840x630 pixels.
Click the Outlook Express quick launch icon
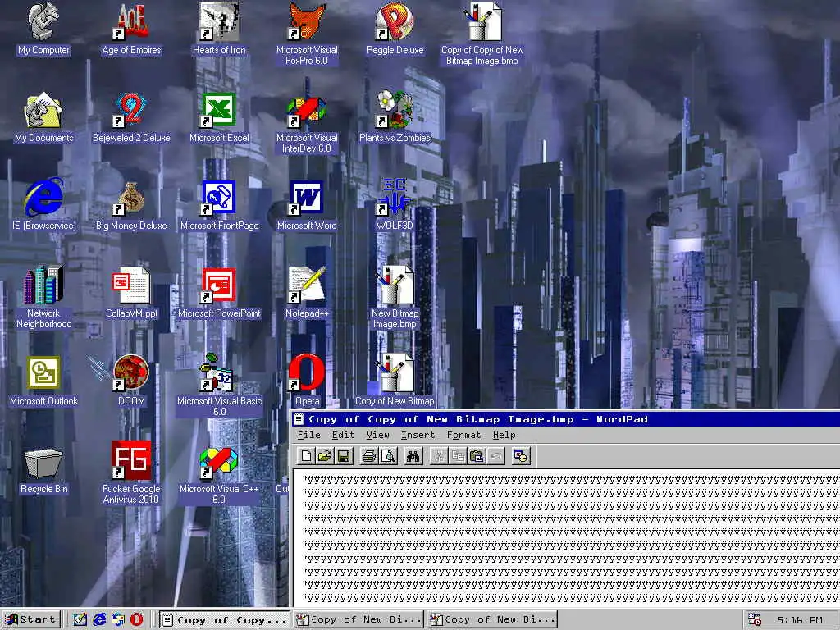pyautogui.click(x=118, y=620)
